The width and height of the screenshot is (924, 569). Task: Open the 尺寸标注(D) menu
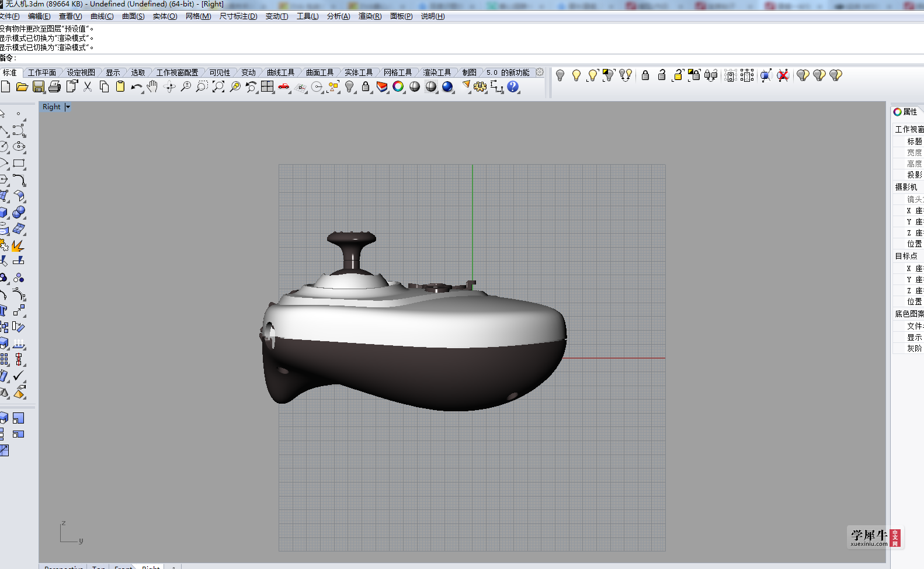pyautogui.click(x=238, y=16)
